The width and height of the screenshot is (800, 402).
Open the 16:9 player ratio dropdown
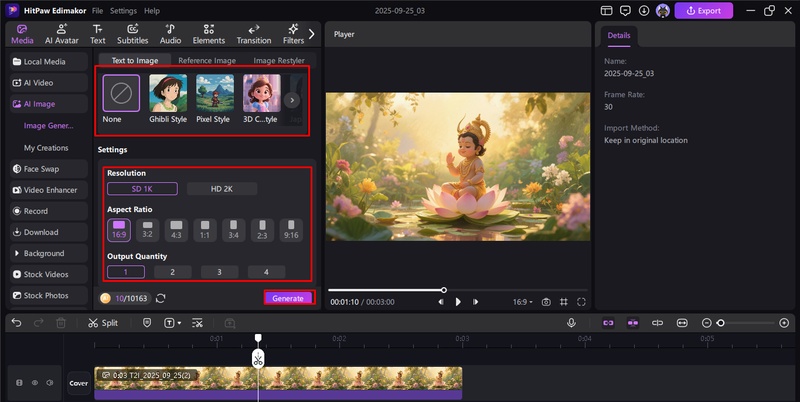(x=522, y=301)
